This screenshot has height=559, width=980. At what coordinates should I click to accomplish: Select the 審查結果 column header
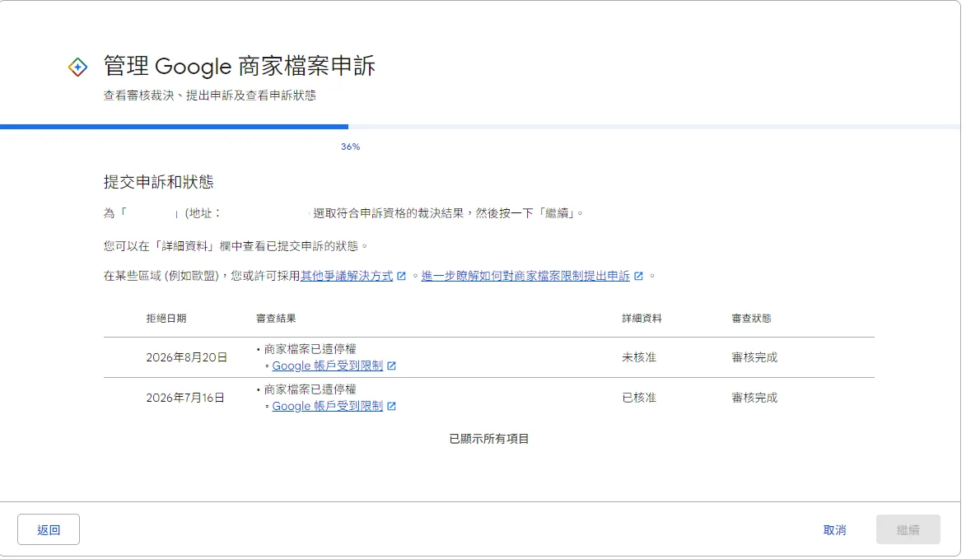[276, 319]
